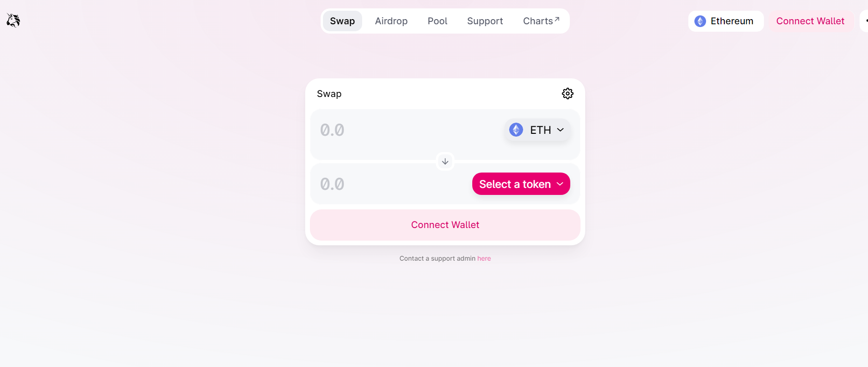Select the Swap tab in the navigation
This screenshot has width=868, height=367.
343,21
